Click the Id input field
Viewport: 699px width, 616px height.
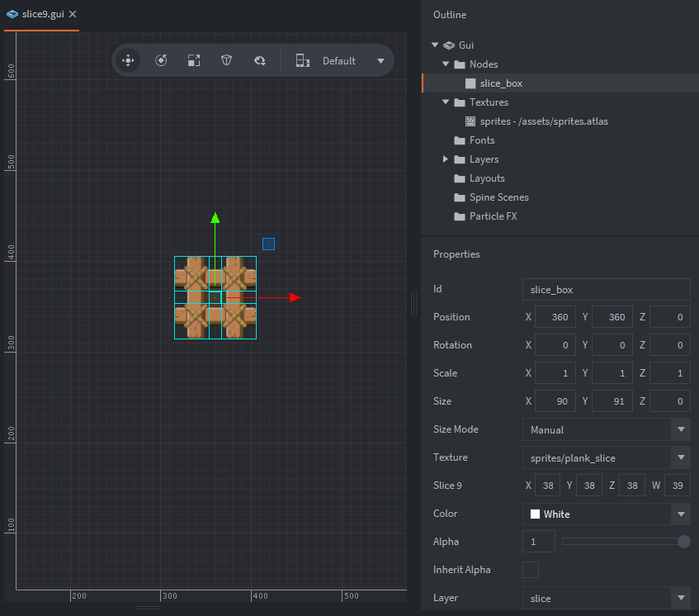(x=606, y=289)
